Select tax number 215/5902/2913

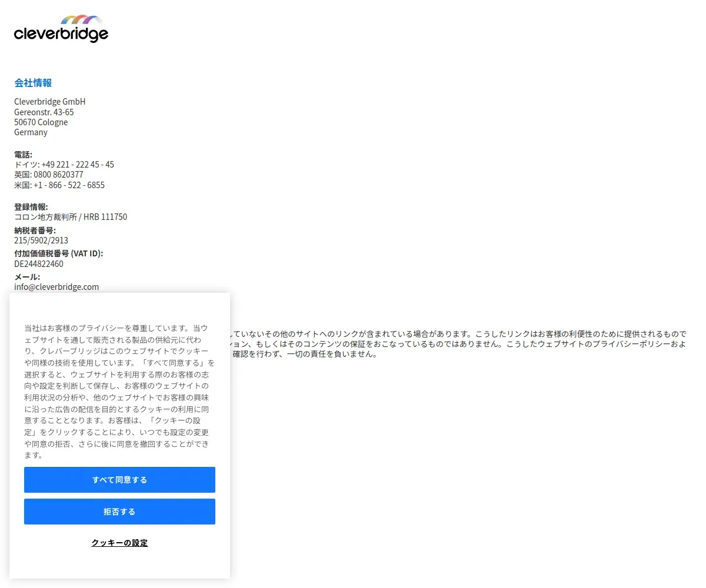pyautogui.click(x=41, y=240)
